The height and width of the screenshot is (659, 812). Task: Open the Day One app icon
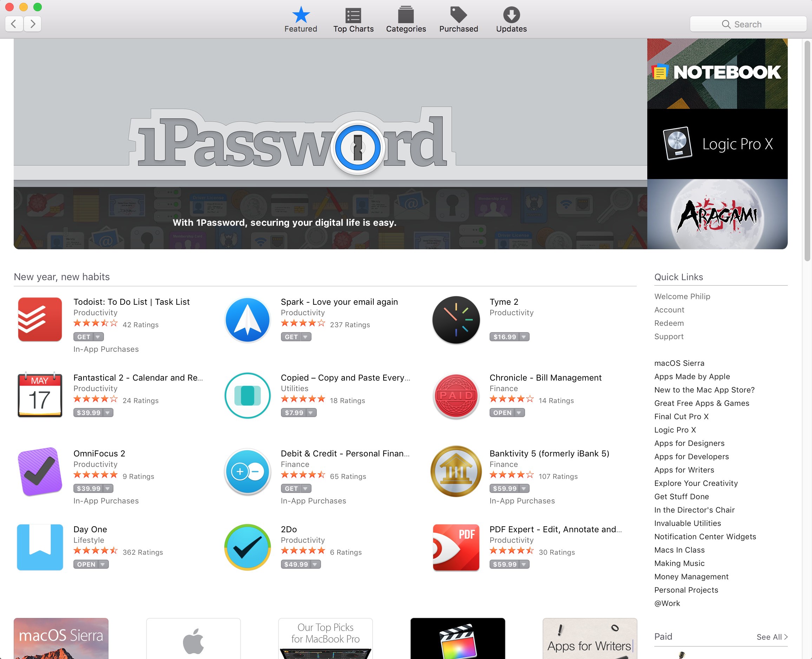[39, 547]
